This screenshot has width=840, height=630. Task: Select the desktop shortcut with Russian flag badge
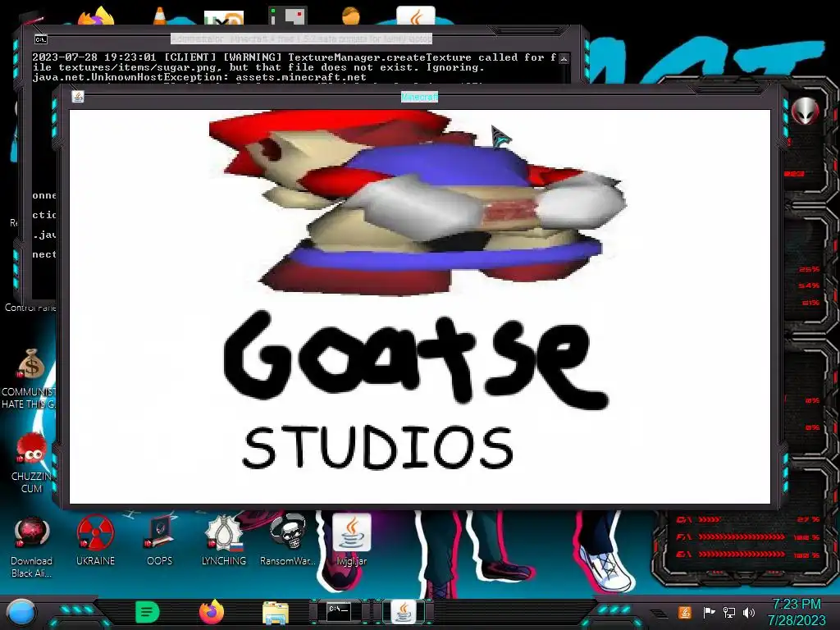coord(224,541)
